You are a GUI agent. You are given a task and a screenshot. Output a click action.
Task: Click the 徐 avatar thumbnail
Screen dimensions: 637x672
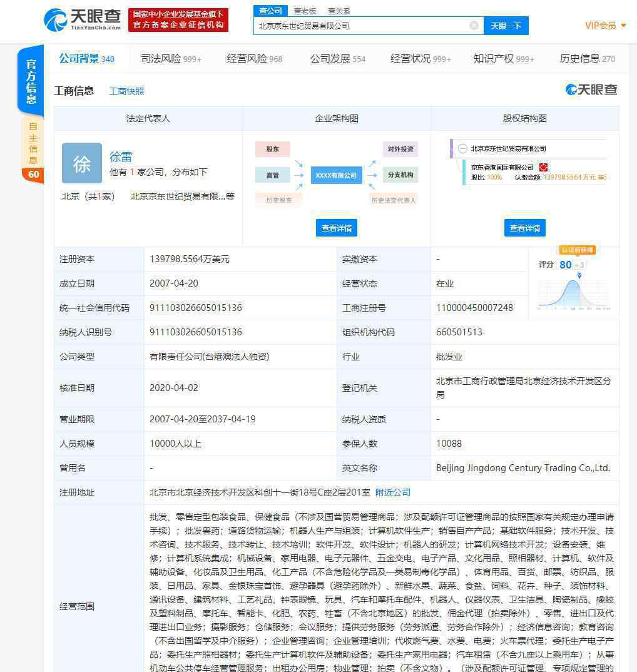click(82, 163)
